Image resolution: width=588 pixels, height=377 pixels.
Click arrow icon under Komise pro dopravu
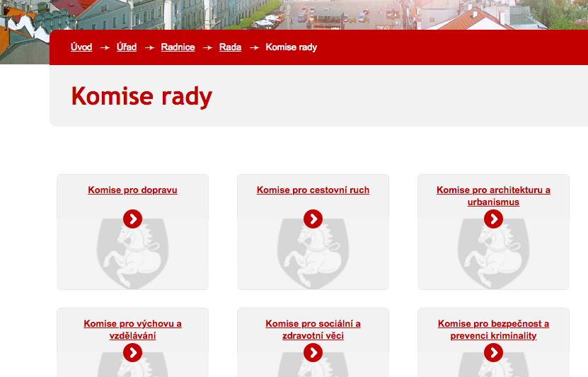(132, 219)
